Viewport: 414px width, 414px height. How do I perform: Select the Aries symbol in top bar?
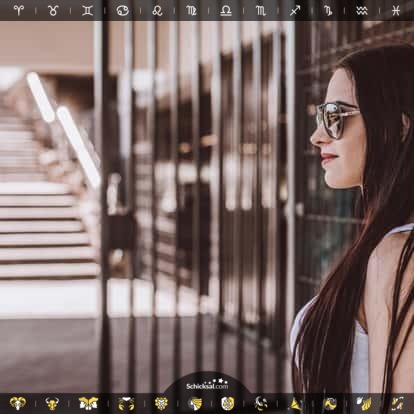coord(19,10)
